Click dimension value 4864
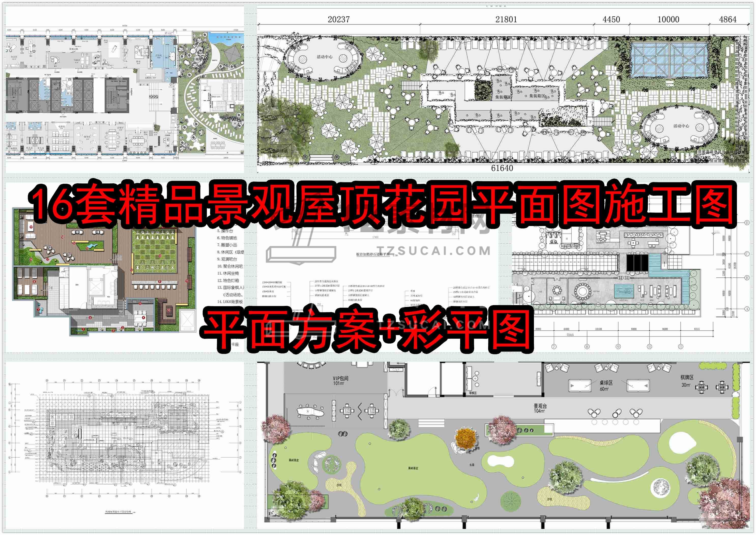Image resolution: width=756 pixels, height=535 pixels. (x=728, y=19)
